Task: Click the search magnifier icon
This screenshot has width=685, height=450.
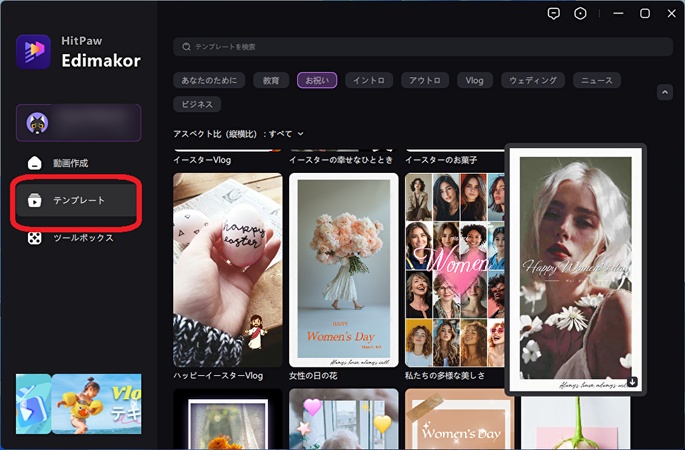Action: point(185,47)
